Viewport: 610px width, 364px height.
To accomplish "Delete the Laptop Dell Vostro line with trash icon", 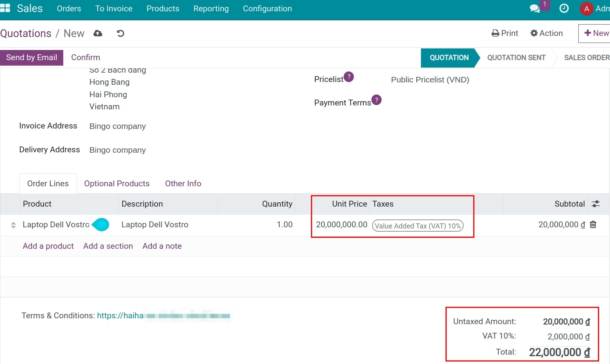I will click(593, 225).
